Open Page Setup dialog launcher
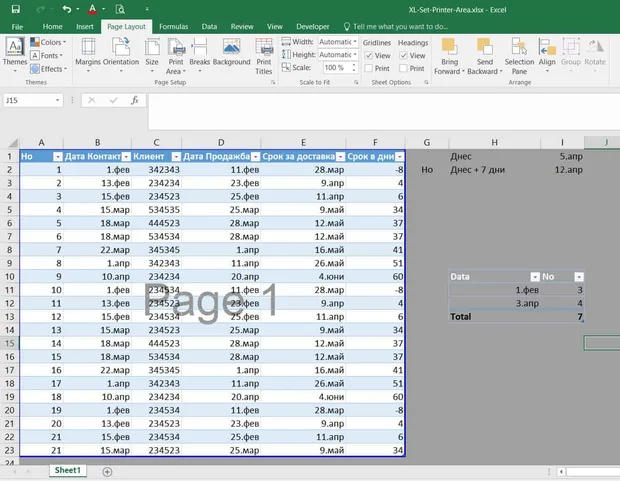Image resolution: width=620 pixels, height=481 pixels. click(x=273, y=82)
